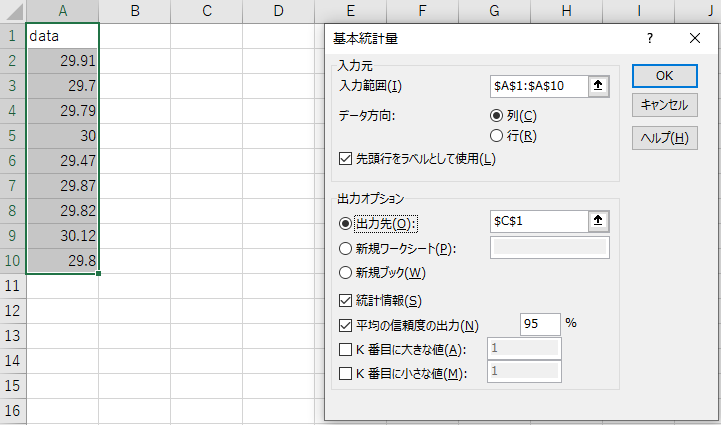Enable K 番目に小さな値(M) checkbox
This screenshot has width=721, height=425.
[345, 373]
